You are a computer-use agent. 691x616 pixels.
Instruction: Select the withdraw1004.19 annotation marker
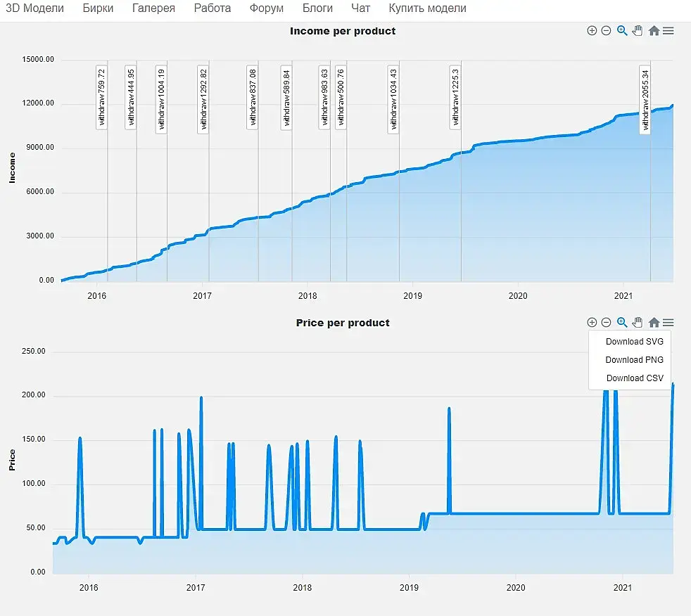[x=161, y=99]
